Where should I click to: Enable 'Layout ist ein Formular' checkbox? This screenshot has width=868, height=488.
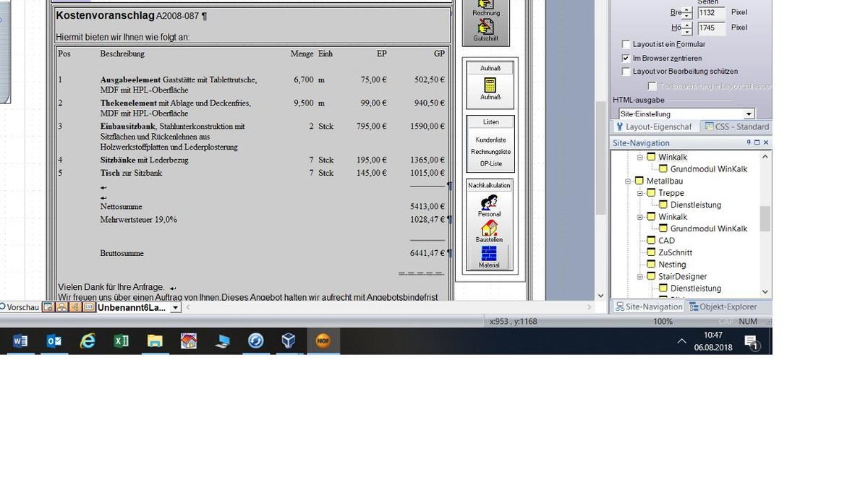pos(626,44)
